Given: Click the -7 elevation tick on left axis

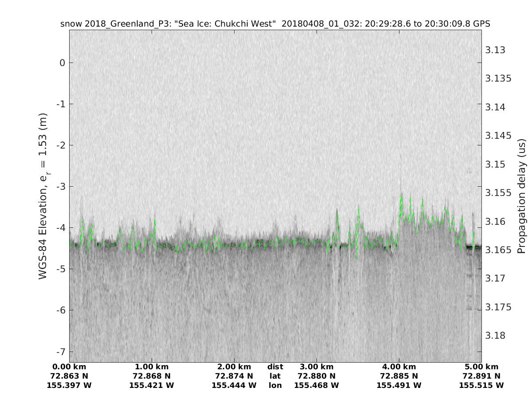Looking at the screenshot, I should [x=60, y=352].
